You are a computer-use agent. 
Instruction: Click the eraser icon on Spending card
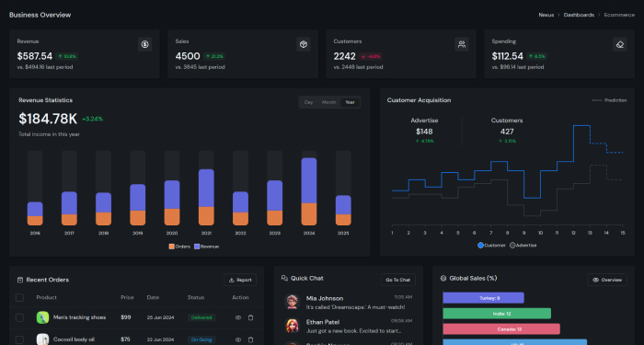pos(620,44)
